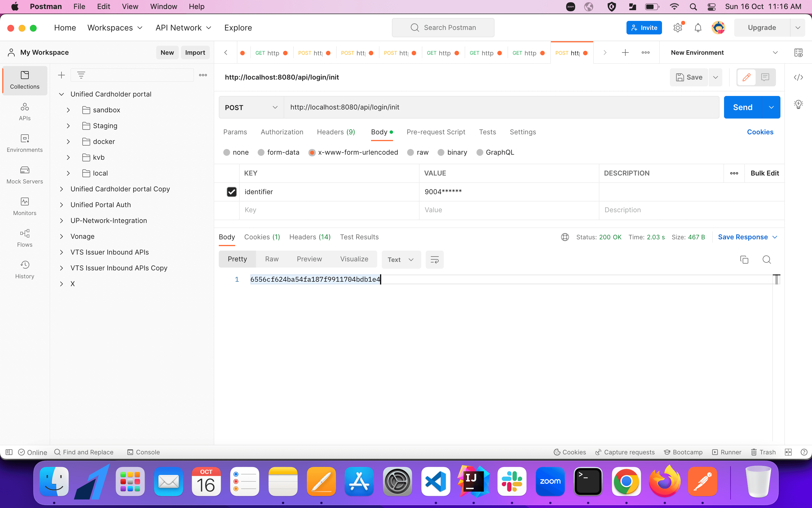Click the plus icon to create a collection

61,75
